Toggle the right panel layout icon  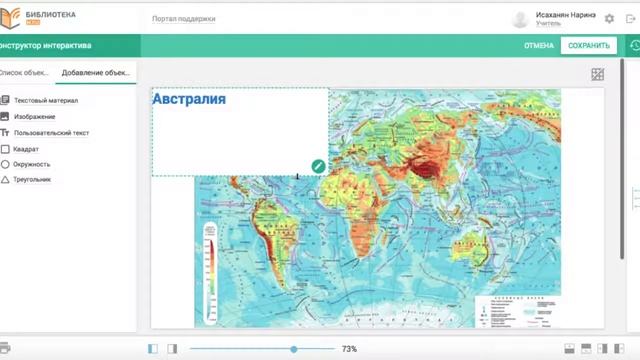(x=172, y=349)
